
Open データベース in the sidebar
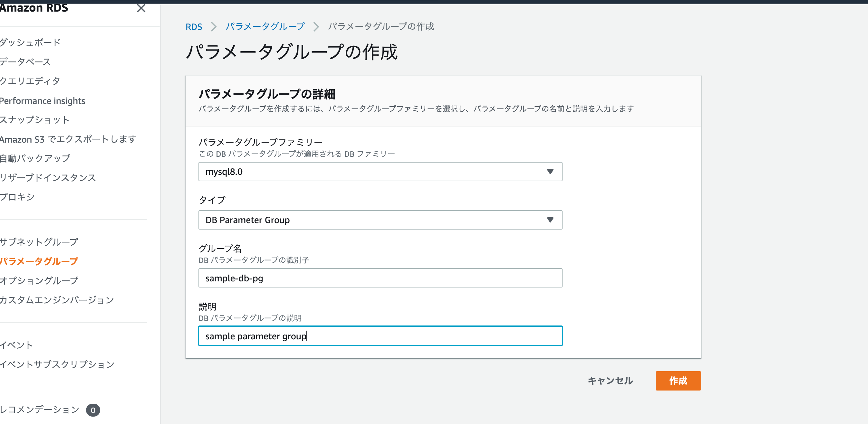[x=25, y=61]
